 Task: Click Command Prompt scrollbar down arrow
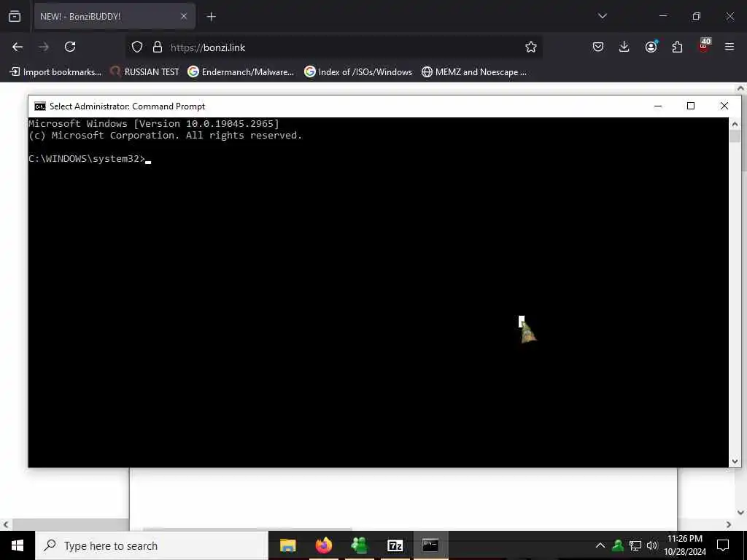tap(735, 461)
